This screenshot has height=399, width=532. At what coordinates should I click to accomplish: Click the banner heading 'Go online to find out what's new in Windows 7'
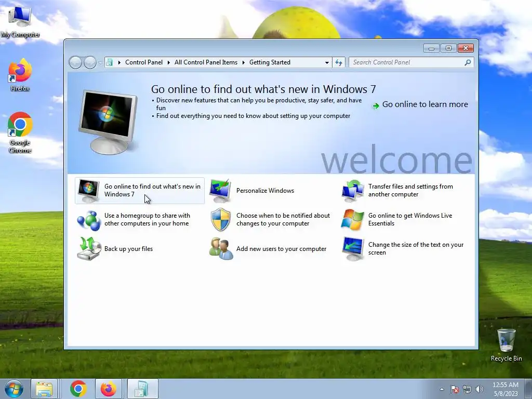(x=263, y=89)
